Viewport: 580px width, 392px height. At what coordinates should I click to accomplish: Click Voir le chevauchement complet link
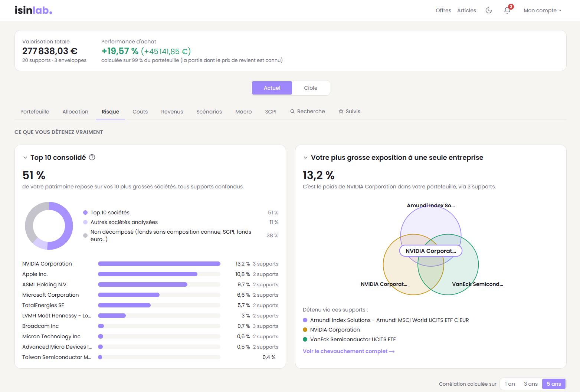(348, 351)
